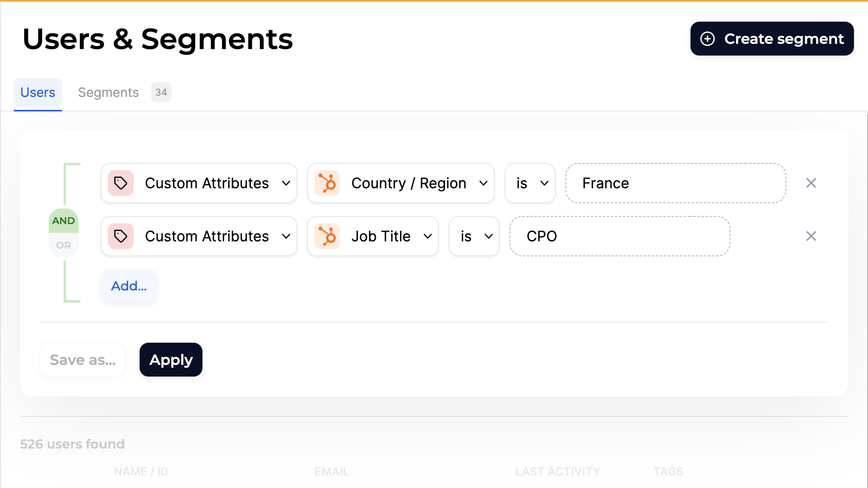Remove the France country filter row
868x488 pixels.
[811, 183]
